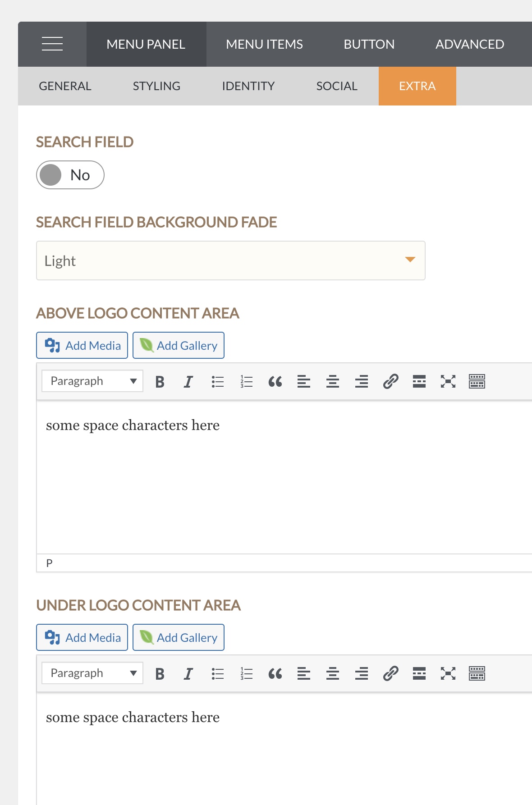The width and height of the screenshot is (532, 805).
Task: Click Add Media above the Above Logo editor
Action: (82, 345)
